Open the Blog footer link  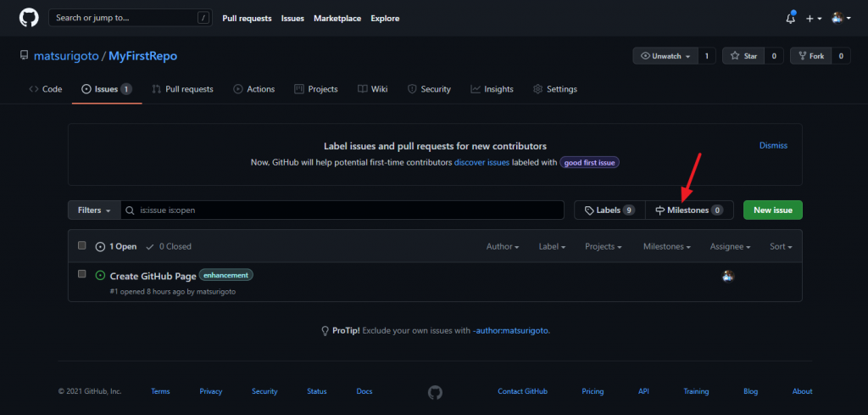click(x=751, y=391)
